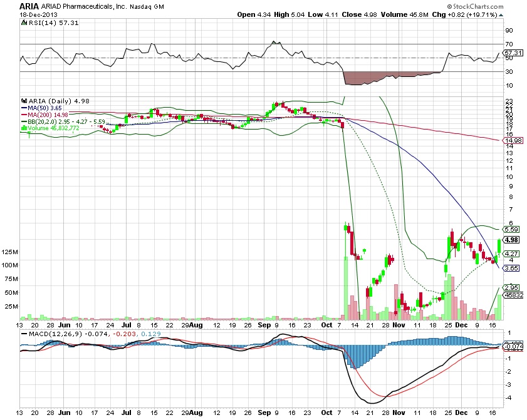
Task: Click the -0.074 MACD value tag
Action: pyautogui.click(x=513, y=347)
